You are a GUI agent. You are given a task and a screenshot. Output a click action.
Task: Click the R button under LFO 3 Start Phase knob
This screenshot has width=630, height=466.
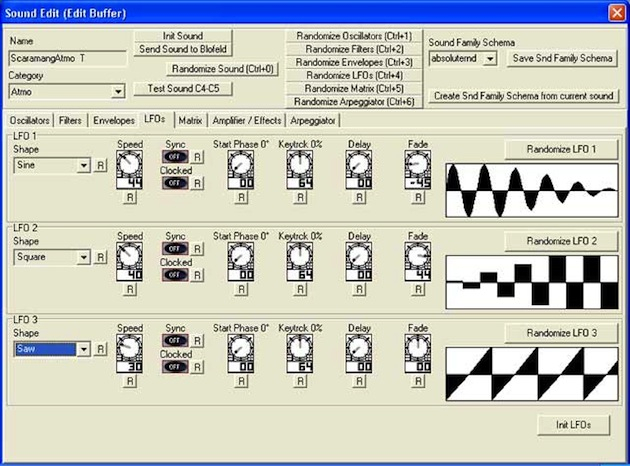tap(241, 380)
